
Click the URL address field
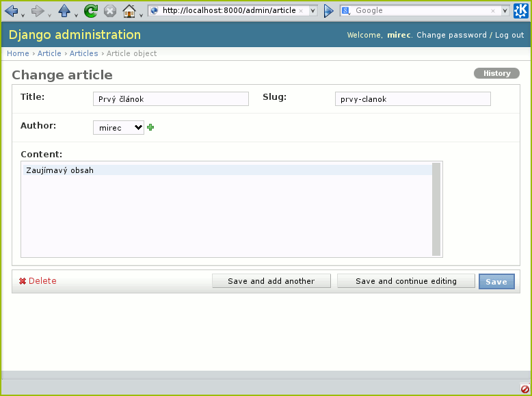tap(229, 10)
